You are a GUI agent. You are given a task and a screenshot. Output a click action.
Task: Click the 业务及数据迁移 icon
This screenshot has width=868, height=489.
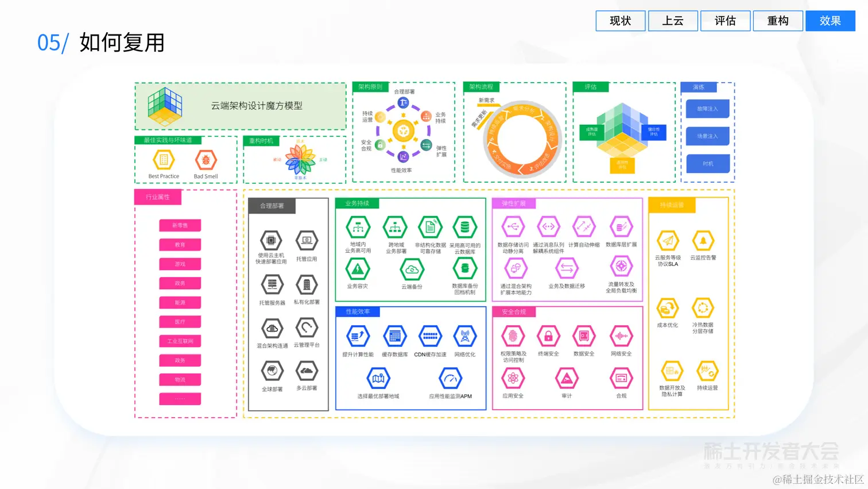(567, 268)
